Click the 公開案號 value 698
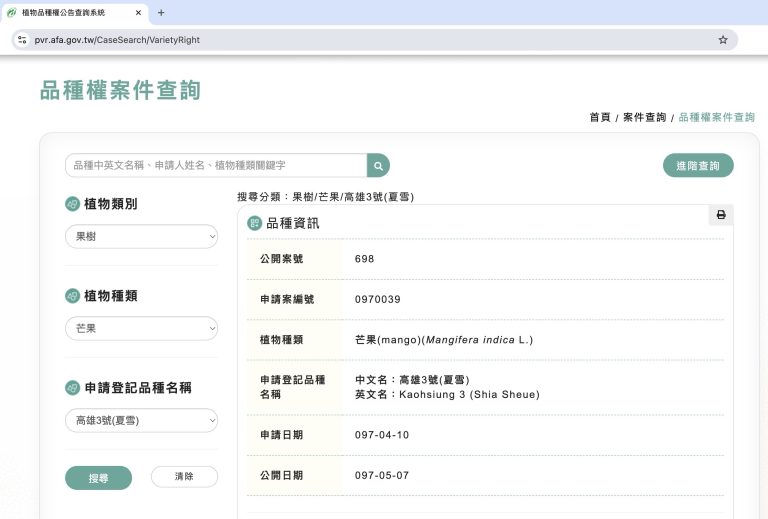Image resolution: width=768 pixels, height=519 pixels. pyautogui.click(x=364, y=259)
